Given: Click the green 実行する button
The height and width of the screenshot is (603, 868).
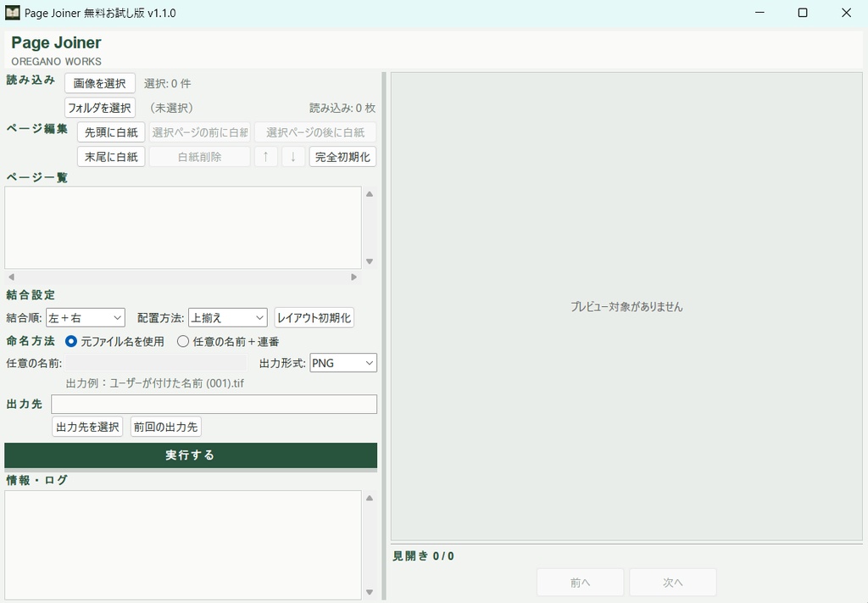Looking at the screenshot, I should (191, 455).
